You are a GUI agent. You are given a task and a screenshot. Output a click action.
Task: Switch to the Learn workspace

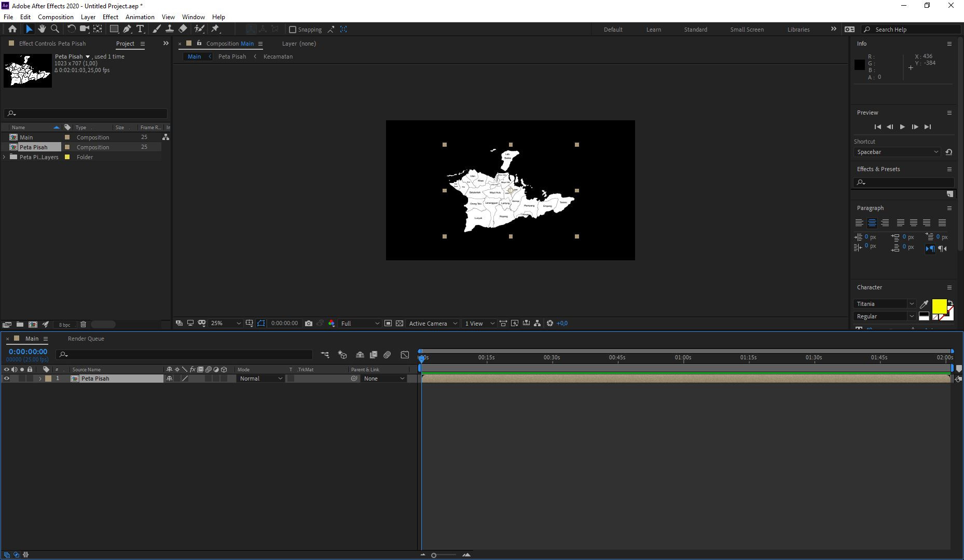click(x=653, y=30)
